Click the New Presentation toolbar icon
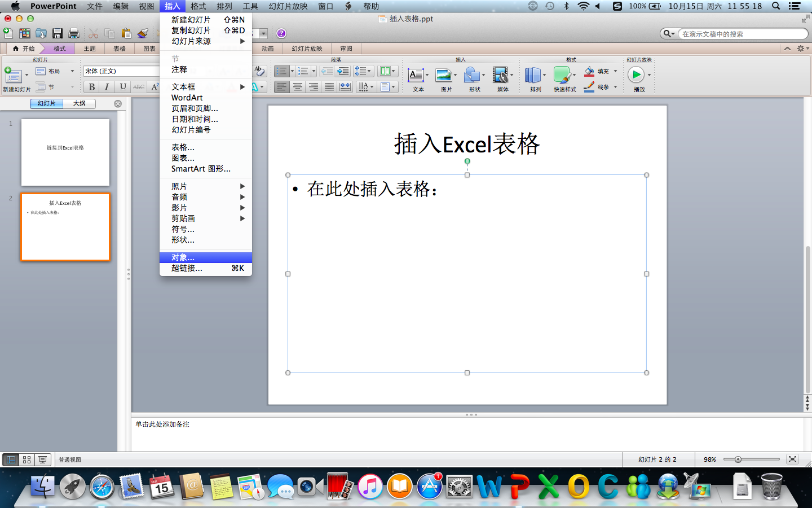This screenshot has height=508, width=812. pos(8,33)
